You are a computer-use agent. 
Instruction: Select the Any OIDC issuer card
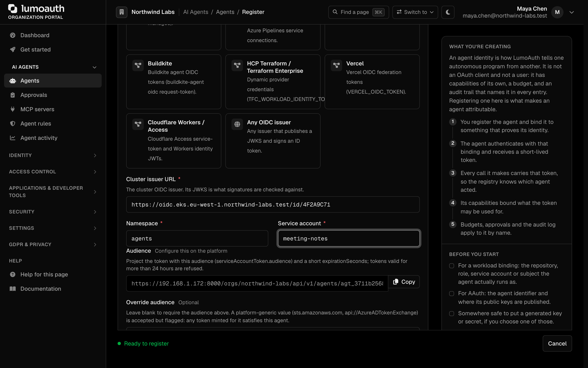pyautogui.click(x=273, y=141)
